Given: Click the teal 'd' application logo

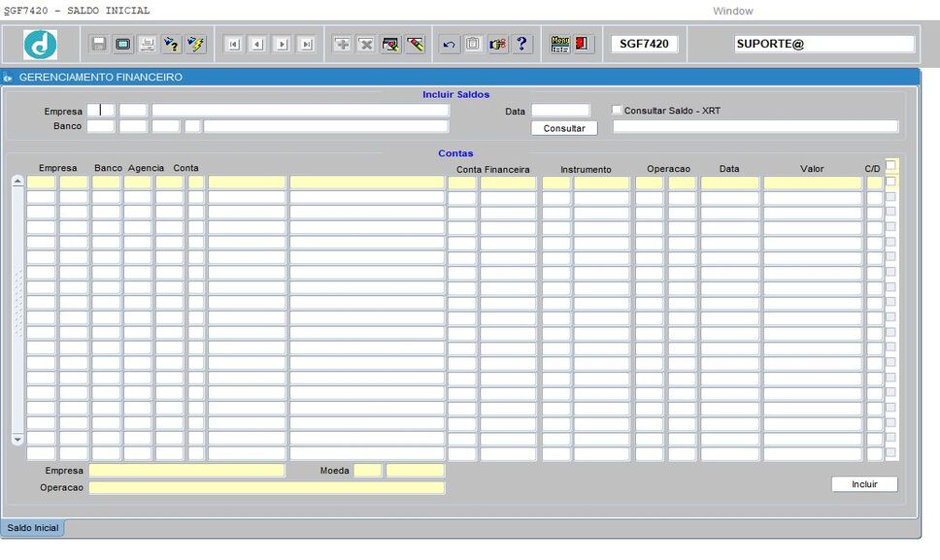Looking at the screenshot, I should [40, 45].
